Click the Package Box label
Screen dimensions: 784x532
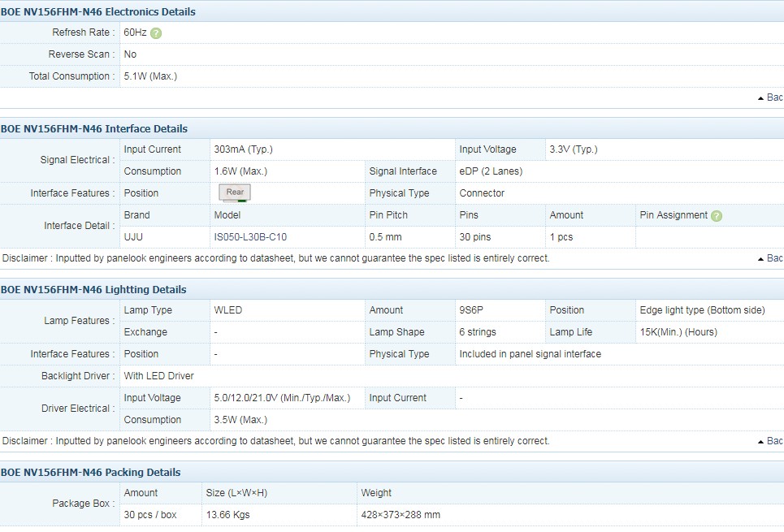84,504
